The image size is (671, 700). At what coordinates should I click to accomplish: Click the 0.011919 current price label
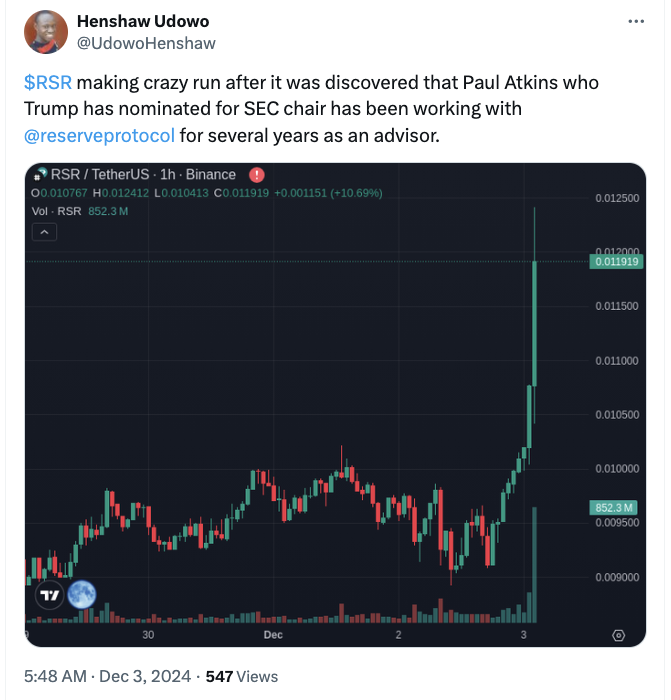coord(616,262)
